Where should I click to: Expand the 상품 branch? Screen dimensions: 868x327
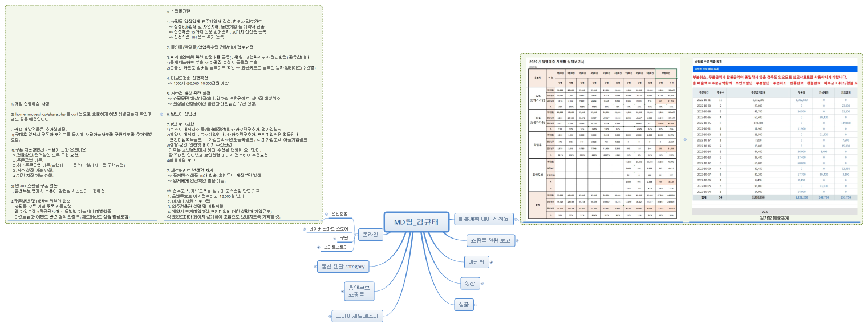click(475, 305)
